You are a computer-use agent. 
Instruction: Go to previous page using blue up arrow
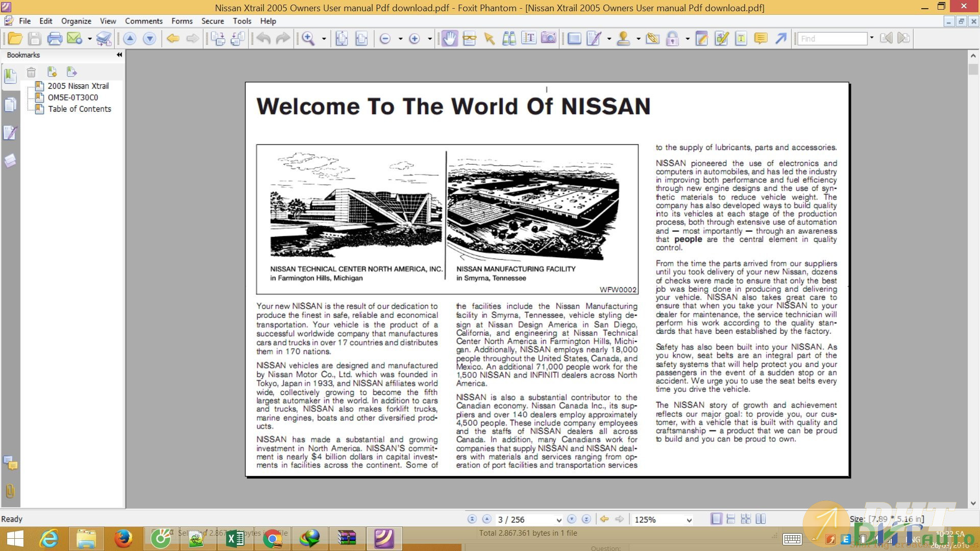pyautogui.click(x=130, y=38)
